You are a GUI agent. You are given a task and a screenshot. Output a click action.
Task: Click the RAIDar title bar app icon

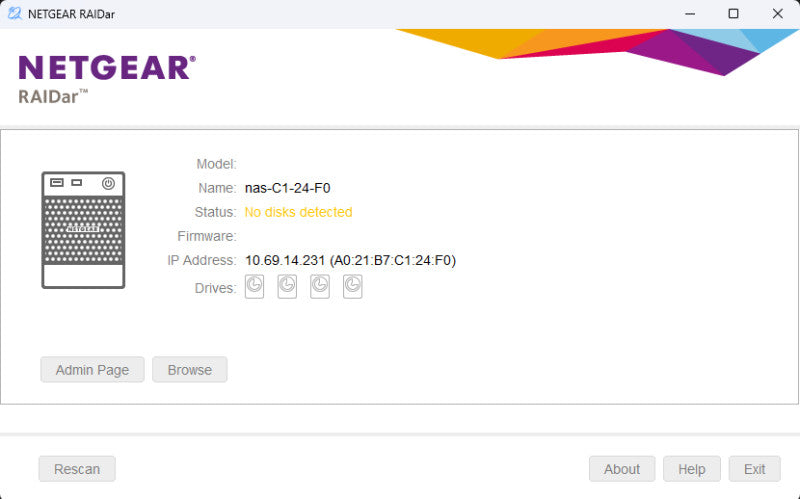click(x=14, y=14)
